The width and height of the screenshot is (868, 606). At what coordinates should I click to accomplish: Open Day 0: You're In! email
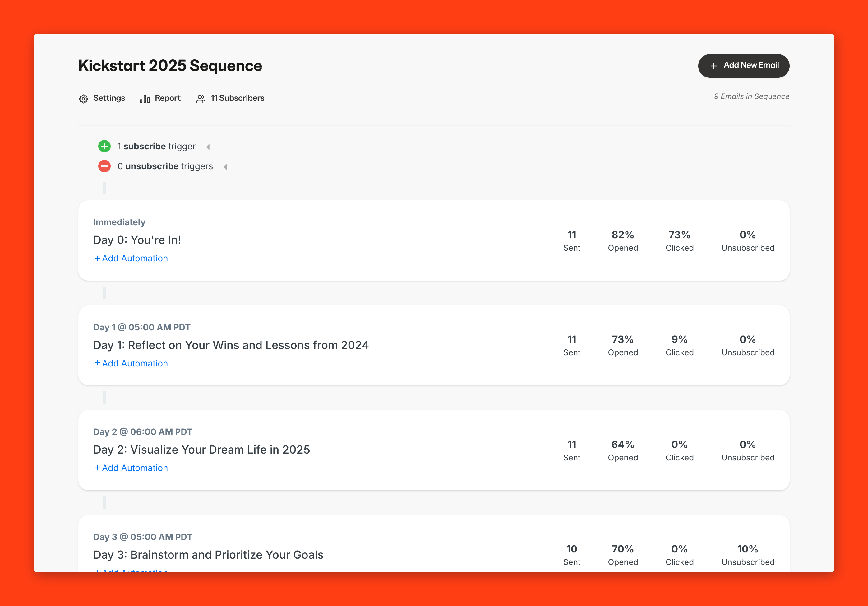137,240
